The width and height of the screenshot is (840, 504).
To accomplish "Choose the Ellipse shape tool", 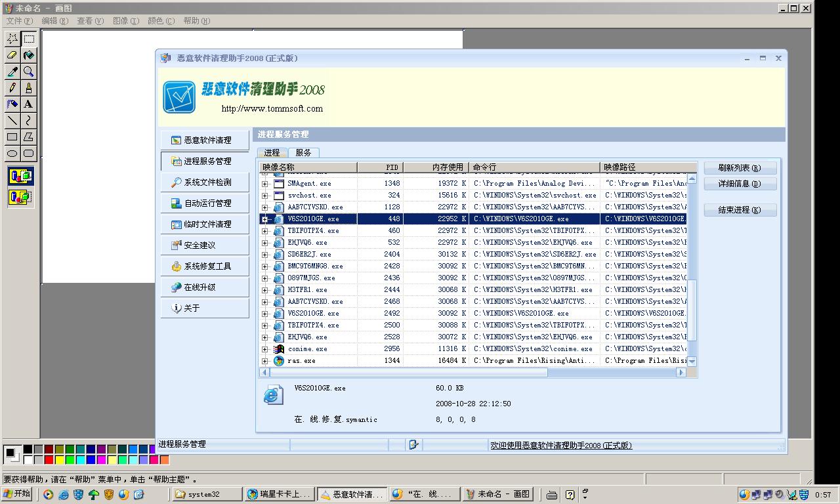I will tap(12, 154).
